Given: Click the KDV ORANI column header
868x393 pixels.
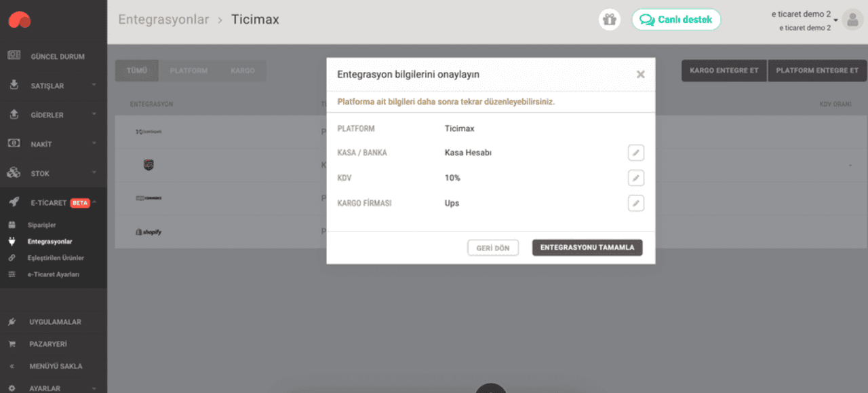Looking at the screenshot, I should pyautogui.click(x=835, y=105).
